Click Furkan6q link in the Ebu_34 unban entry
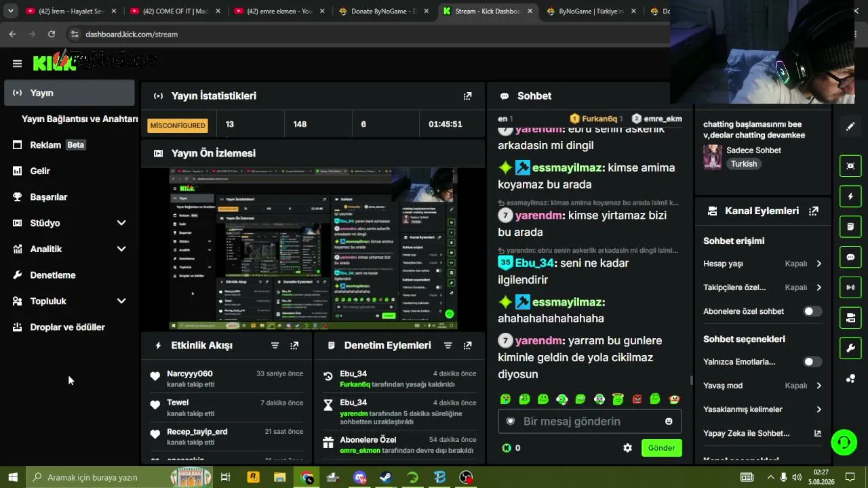The height and width of the screenshot is (488, 868). pos(355,384)
